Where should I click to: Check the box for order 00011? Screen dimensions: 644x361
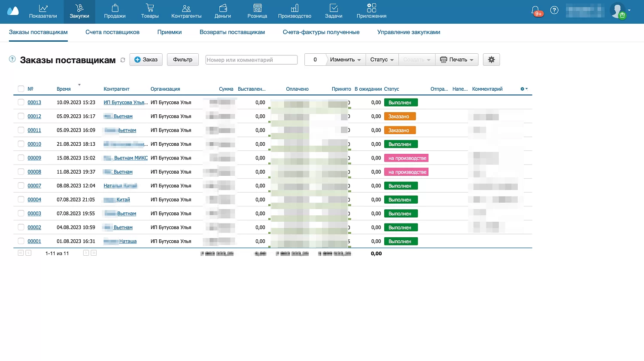[x=21, y=130]
